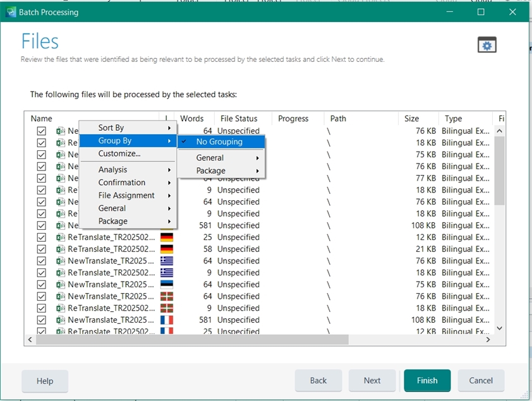The image size is (532, 401).
Task: Select the No Grouping option
Action: pos(221,141)
